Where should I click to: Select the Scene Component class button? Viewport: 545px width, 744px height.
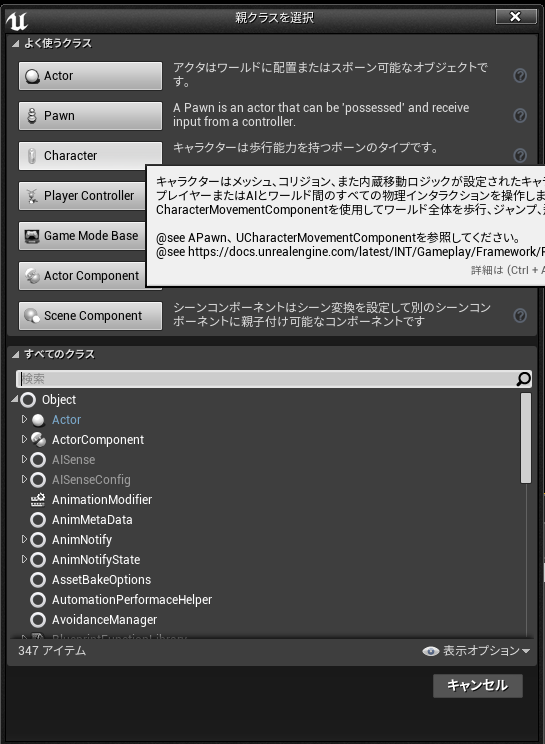[x=90, y=316]
